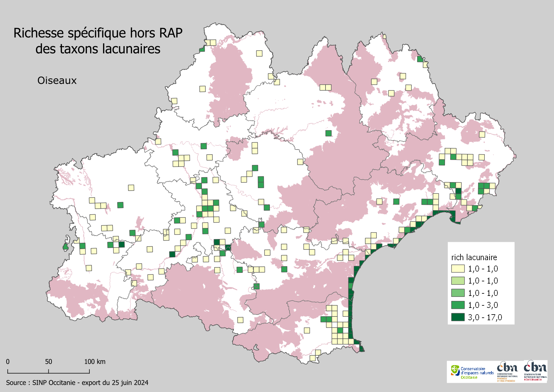Pick the dark green 3,0 - 17,0 swatch

(458, 317)
